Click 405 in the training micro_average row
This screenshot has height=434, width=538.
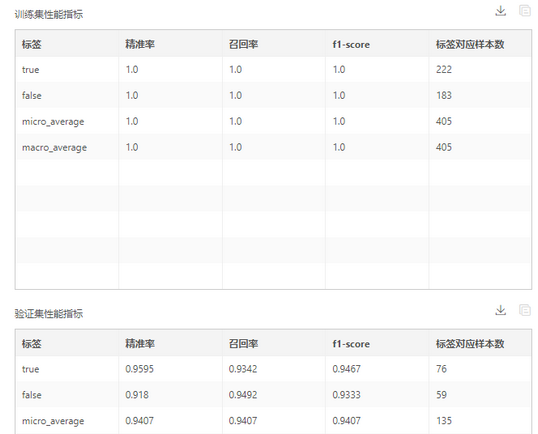coord(444,121)
